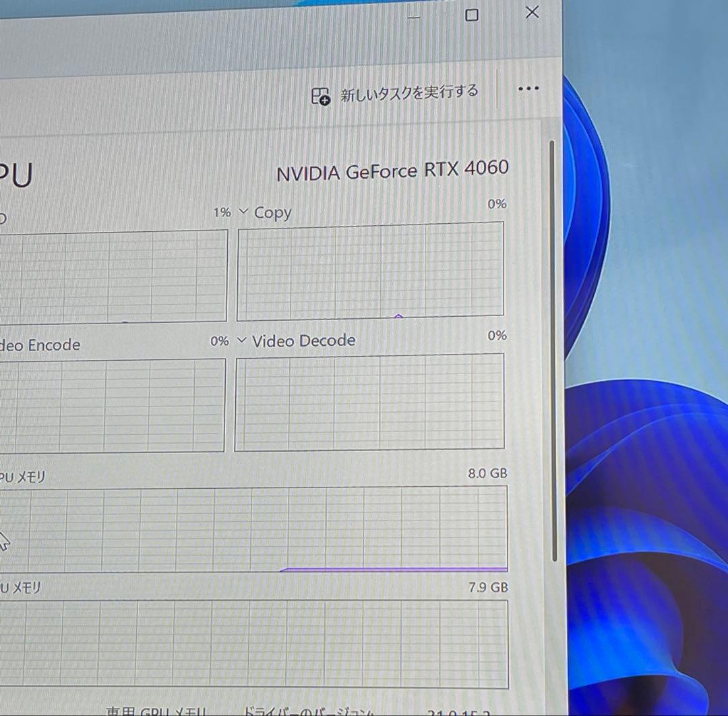Select the Copy engine graph
Image resolution: width=728 pixels, height=716 pixels.
(x=371, y=271)
